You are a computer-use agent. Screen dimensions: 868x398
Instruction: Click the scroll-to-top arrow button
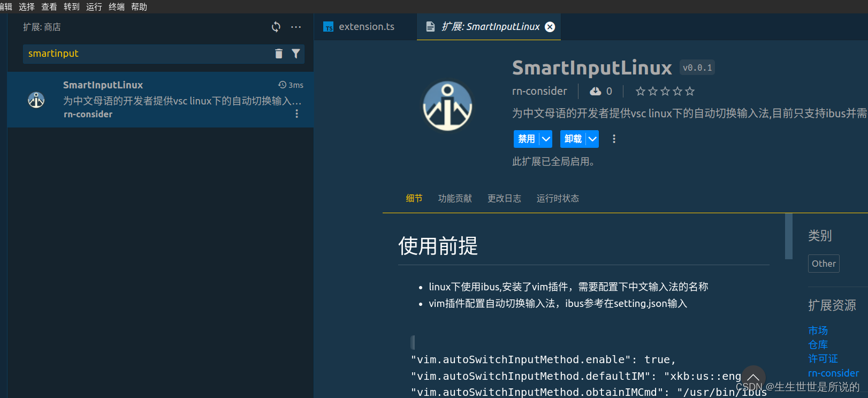pyautogui.click(x=753, y=378)
